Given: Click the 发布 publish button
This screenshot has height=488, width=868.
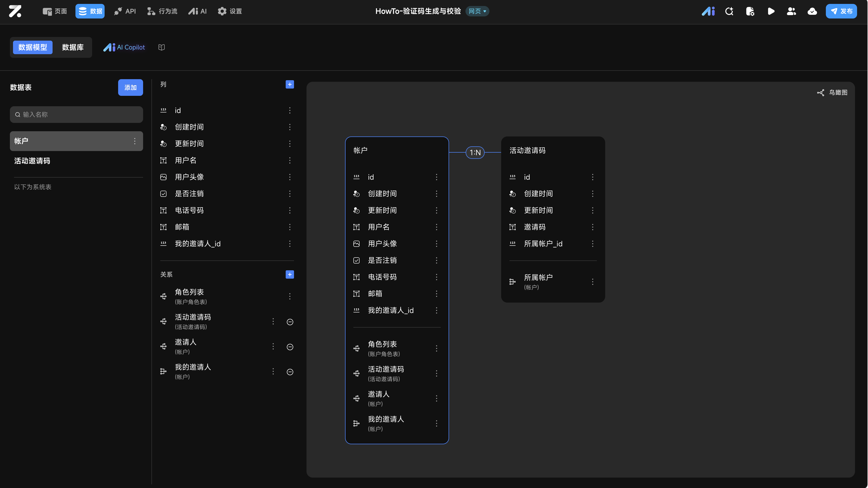Looking at the screenshot, I should (x=841, y=11).
